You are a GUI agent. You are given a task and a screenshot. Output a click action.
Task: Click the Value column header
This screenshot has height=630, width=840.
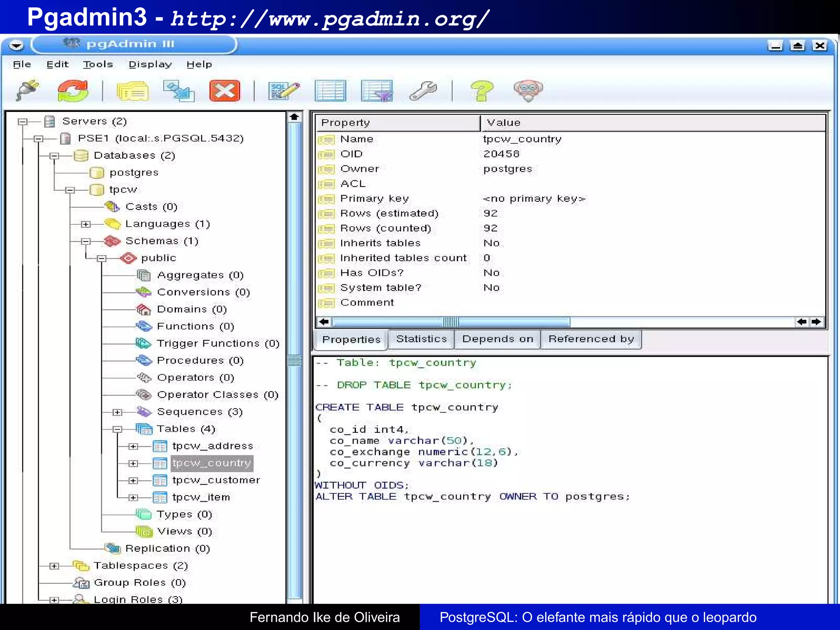[x=653, y=123]
